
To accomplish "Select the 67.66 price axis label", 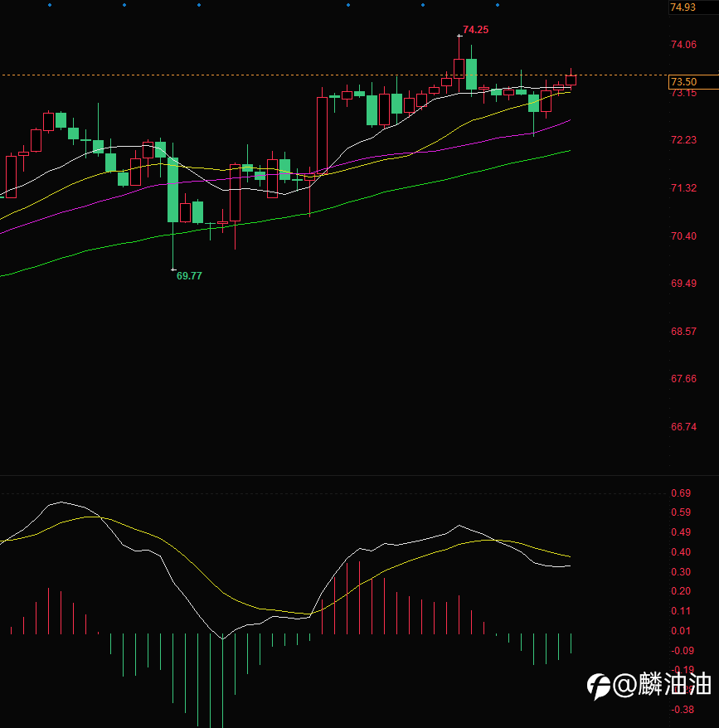I will tap(683, 379).
